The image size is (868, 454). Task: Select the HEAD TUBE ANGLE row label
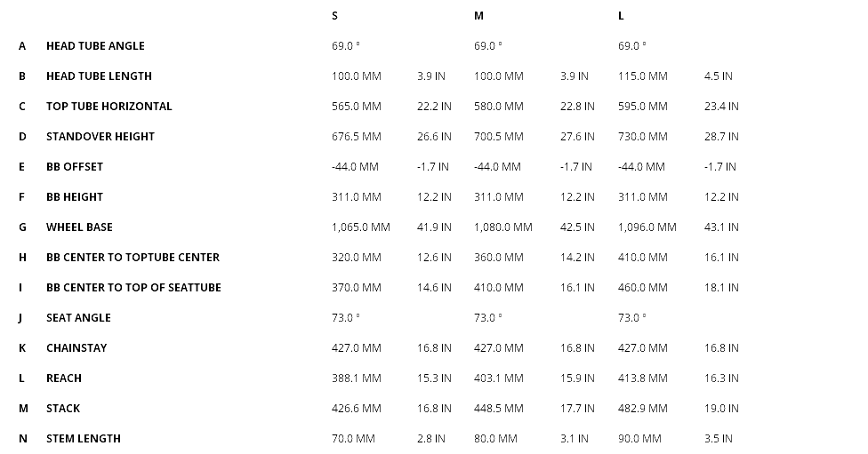95,46
